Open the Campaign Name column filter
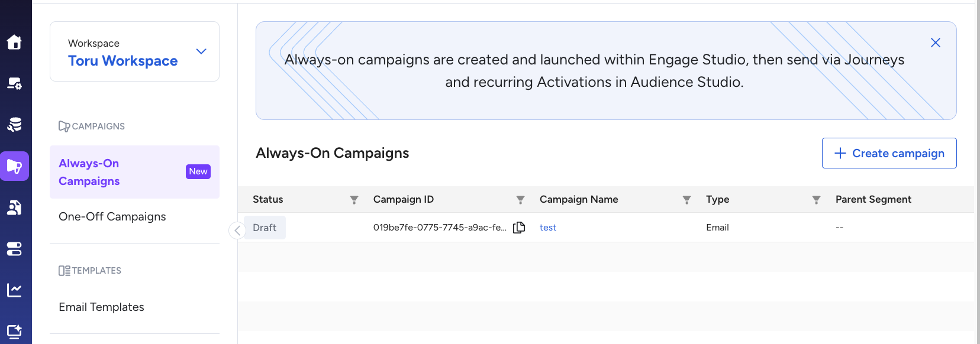 click(686, 200)
